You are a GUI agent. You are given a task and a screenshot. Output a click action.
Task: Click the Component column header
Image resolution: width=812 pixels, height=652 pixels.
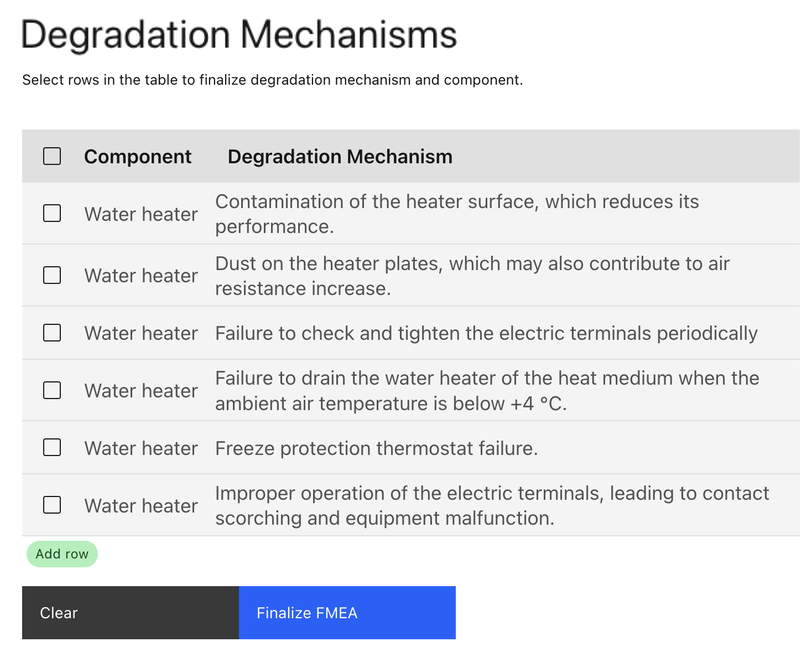pos(138,157)
